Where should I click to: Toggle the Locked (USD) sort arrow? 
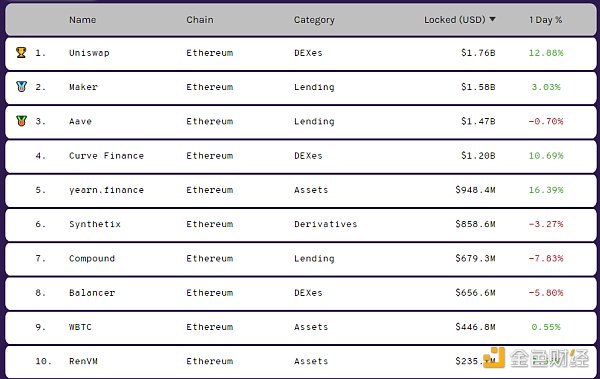492,19
